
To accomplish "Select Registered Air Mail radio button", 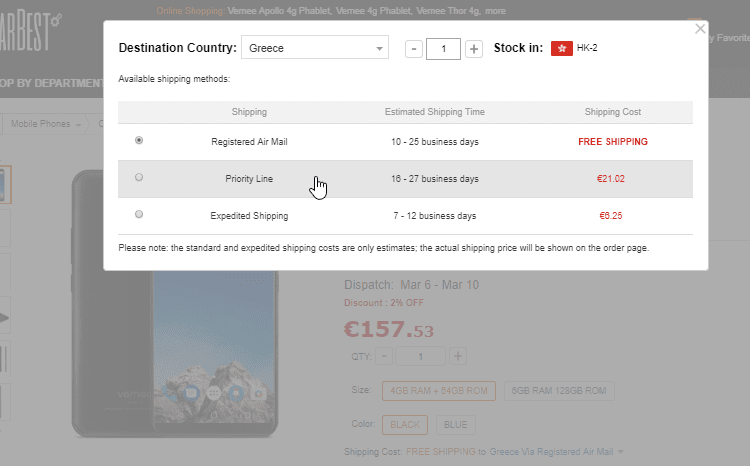I will (x=139, y=141).
